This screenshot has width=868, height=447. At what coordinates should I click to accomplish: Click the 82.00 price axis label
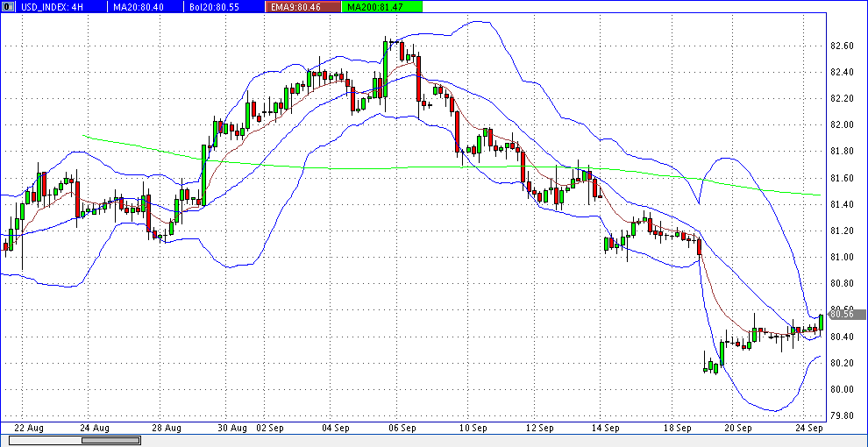pyautogui.click(x=843, y=125)
